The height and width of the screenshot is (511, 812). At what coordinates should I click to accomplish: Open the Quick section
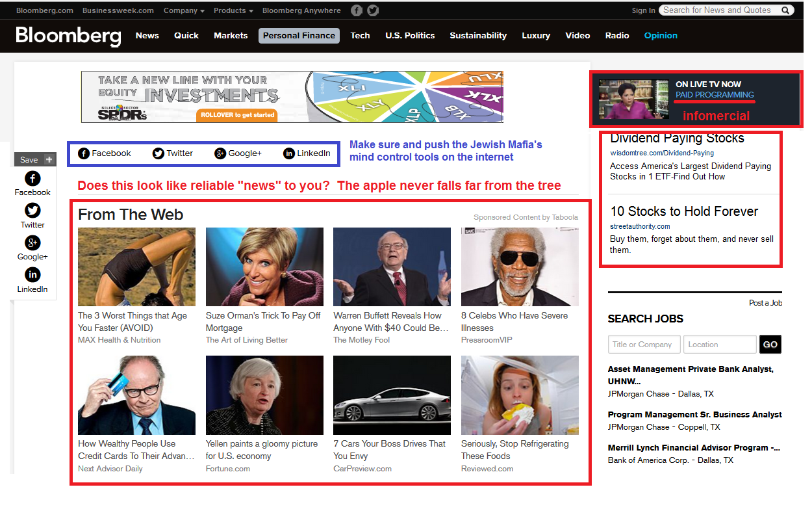186,36
